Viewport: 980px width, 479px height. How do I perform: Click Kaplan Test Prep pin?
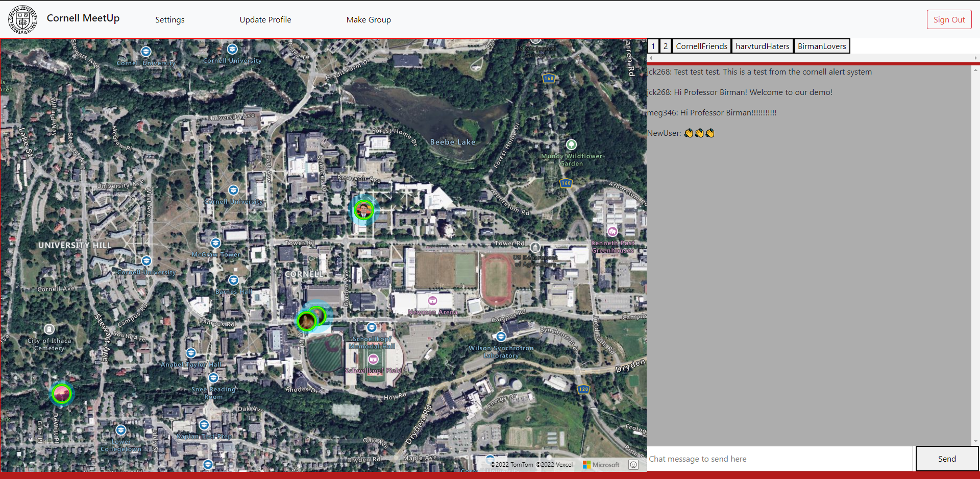[x=204, y=425]
